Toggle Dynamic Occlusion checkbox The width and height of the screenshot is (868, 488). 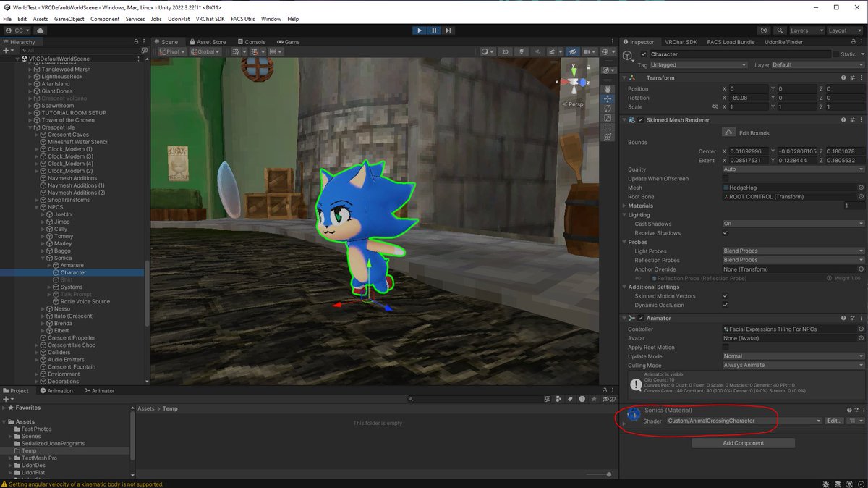pos(726,305)
